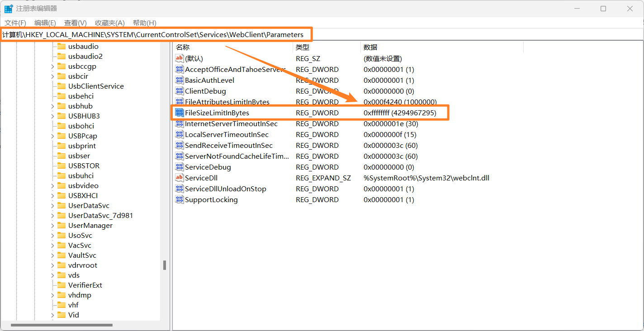Click the LocalServerTimeoutInSec DWORD icon
The height and width of the screenshot is (331, 644).
coord(180,134)
